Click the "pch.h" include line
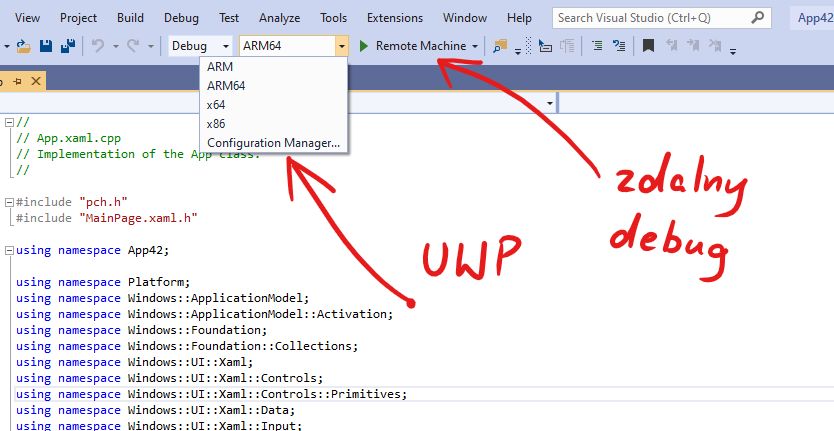 coord(72,202)
